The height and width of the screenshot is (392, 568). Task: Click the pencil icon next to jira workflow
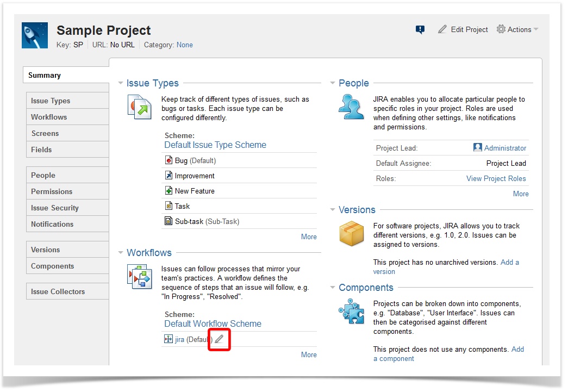(x=219, y=339)
